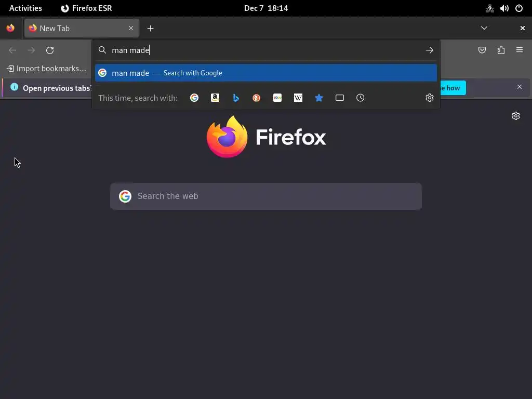This screenshot has width=532, height=399.
Task: Click the back navigation arrow
Action: click(x=12, y=50)
